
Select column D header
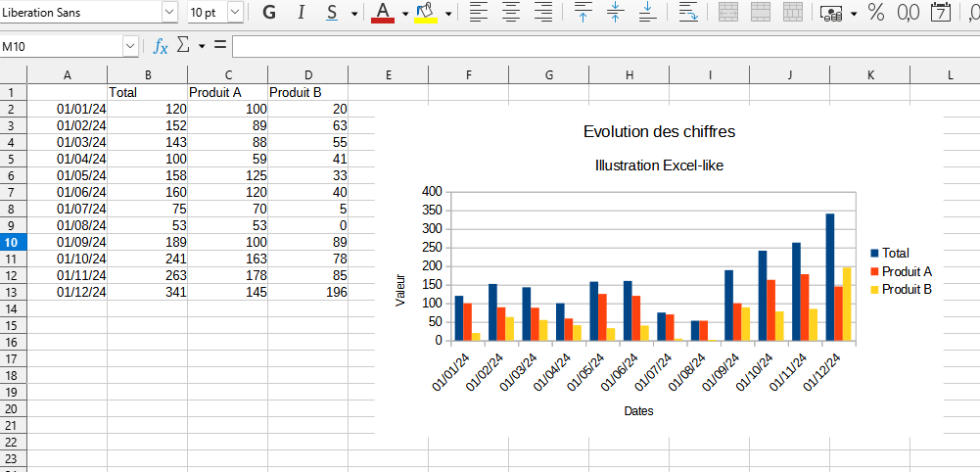(308, 75)
